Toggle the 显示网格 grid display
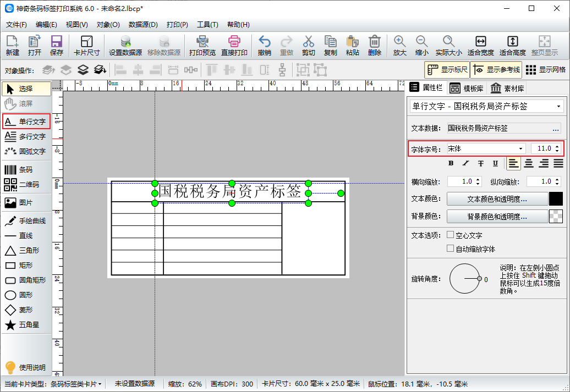The height and width of the screenshot is (392, 570). point(545,70)
